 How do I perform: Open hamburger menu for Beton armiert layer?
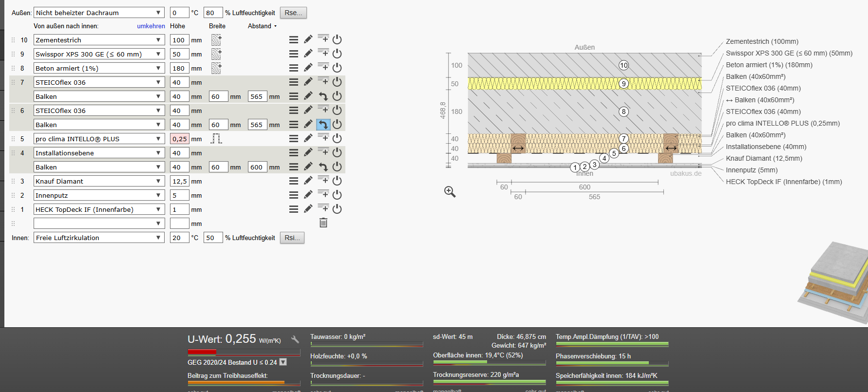tap(294, 68)
